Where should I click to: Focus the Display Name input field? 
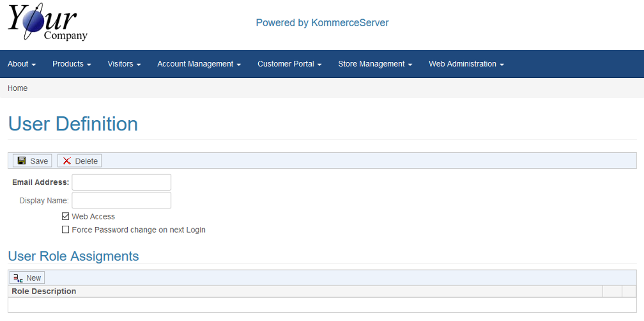121,200
